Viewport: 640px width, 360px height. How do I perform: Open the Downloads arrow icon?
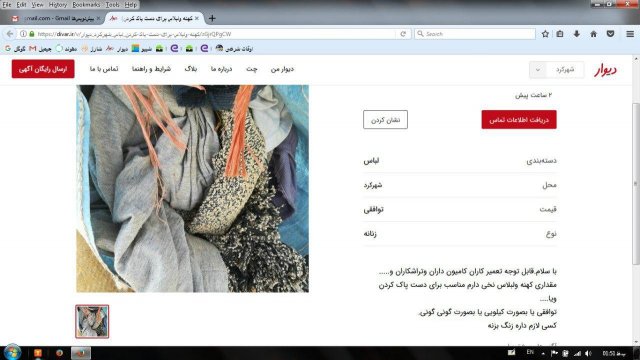click(x=577, y=34)
